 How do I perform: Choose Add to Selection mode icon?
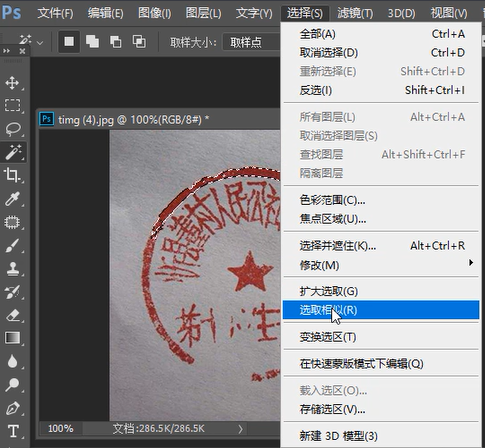tap(92, 42)
